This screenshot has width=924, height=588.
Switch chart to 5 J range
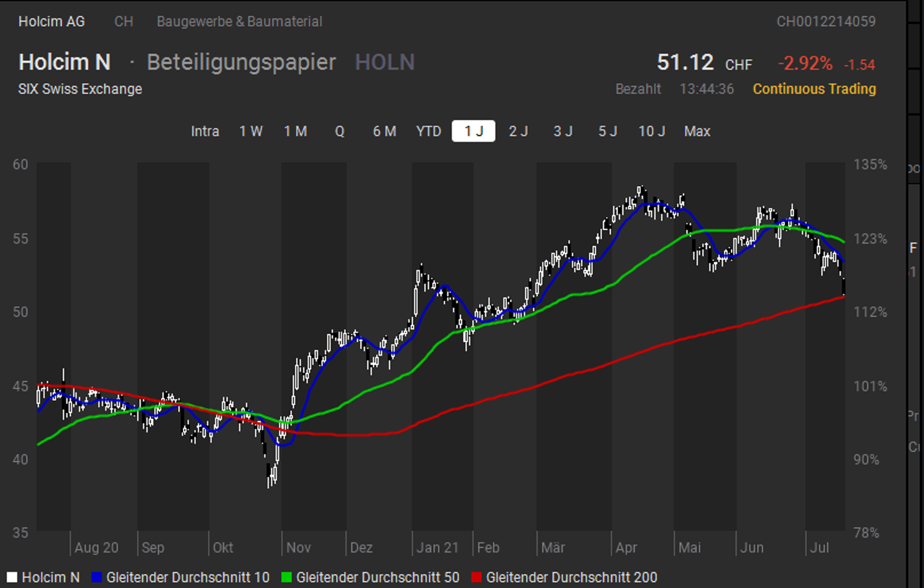point(608,131)
